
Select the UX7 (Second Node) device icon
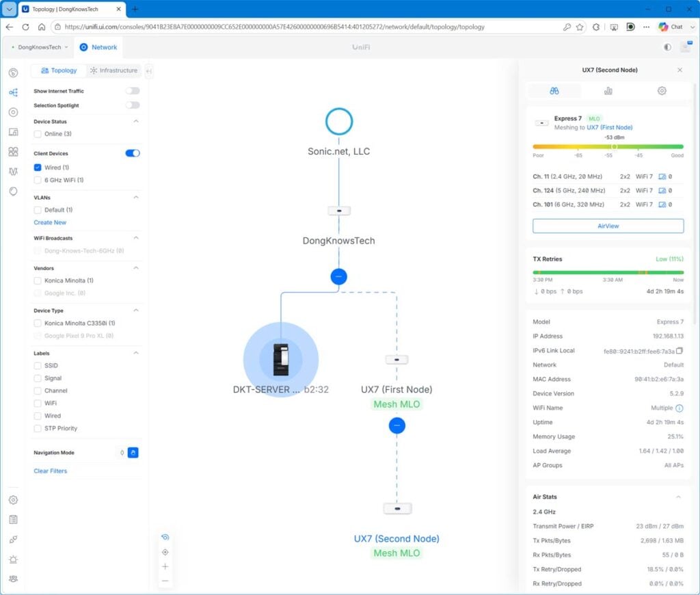tap(397, 508)
